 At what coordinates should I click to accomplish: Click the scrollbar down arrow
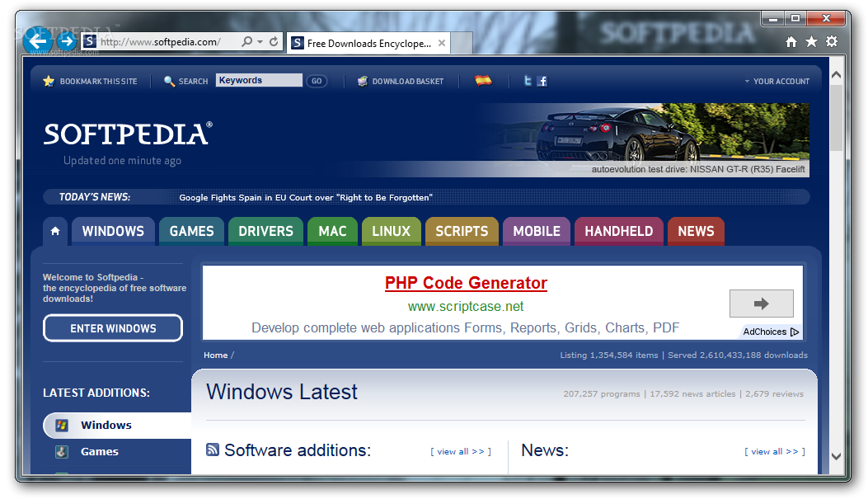click(837, 456)
